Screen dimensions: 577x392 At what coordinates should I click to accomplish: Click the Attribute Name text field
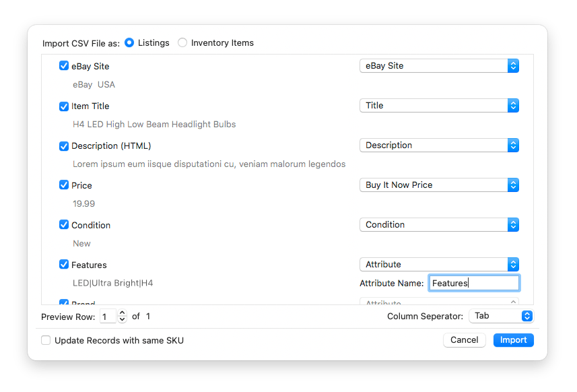coord(474,283)
